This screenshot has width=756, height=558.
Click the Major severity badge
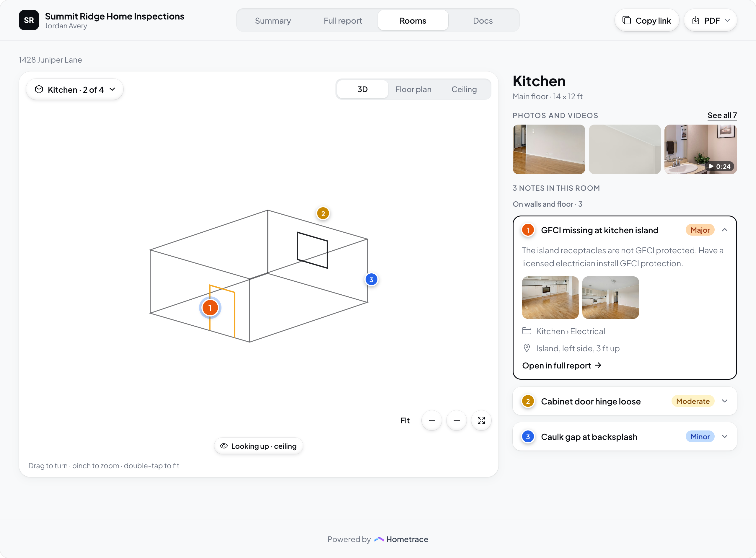click(700, 230)
